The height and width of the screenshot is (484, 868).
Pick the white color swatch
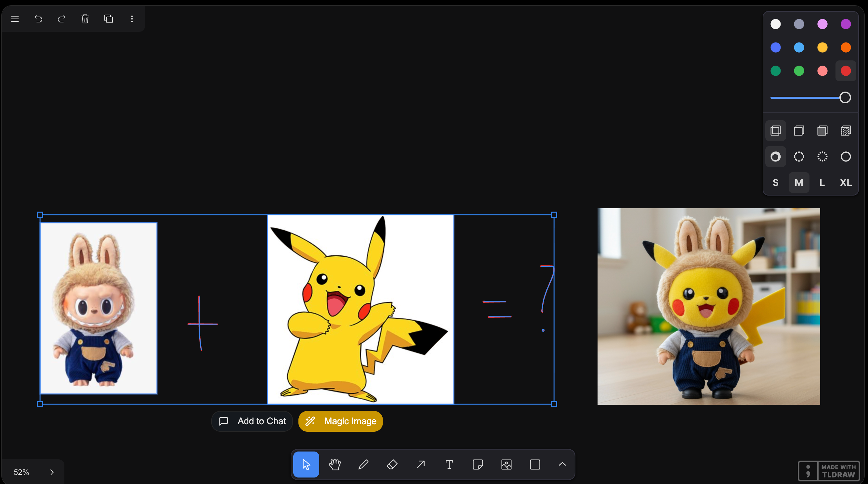pyautogui.click(x=776, y=24)
